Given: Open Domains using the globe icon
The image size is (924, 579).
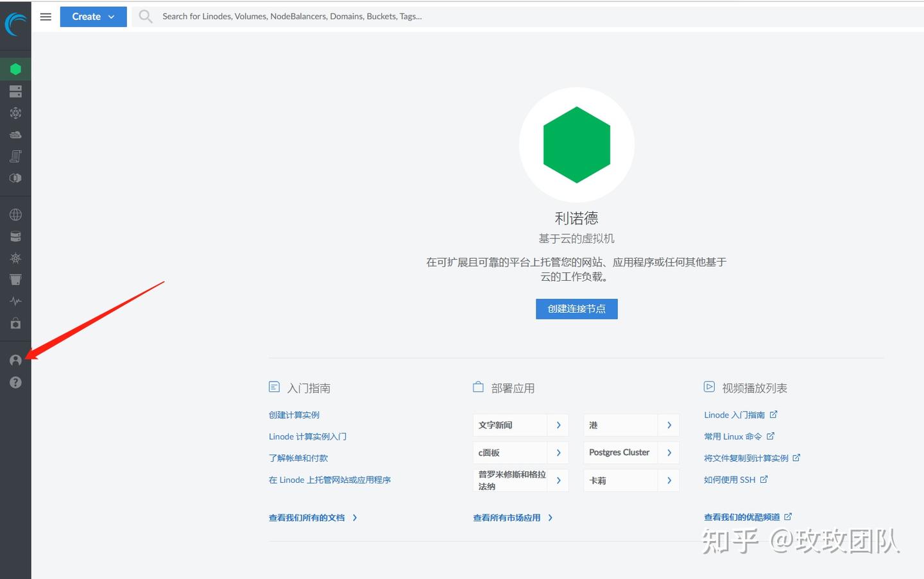Looking at the screenshot, I should (15, 214).
